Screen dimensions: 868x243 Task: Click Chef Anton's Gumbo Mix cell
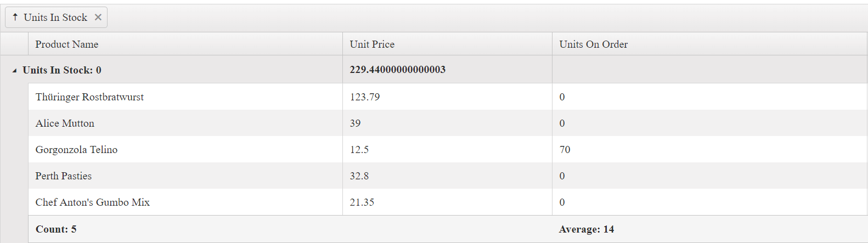(x=92, y=202)
